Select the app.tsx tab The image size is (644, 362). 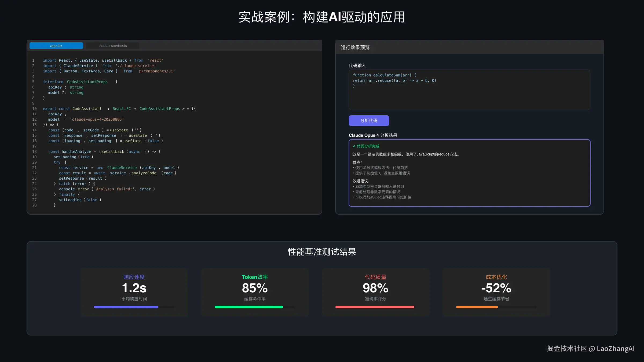click(x=56, y=46)
